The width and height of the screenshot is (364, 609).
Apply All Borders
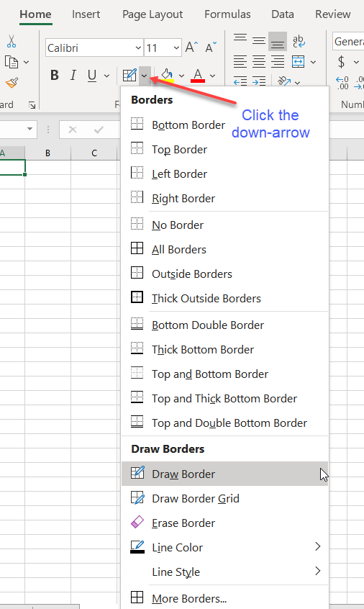[x=225, y=250]
